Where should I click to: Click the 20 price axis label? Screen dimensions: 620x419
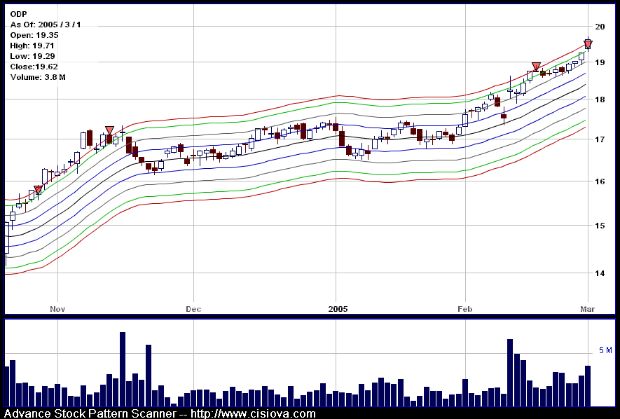[x=600, y=27]
